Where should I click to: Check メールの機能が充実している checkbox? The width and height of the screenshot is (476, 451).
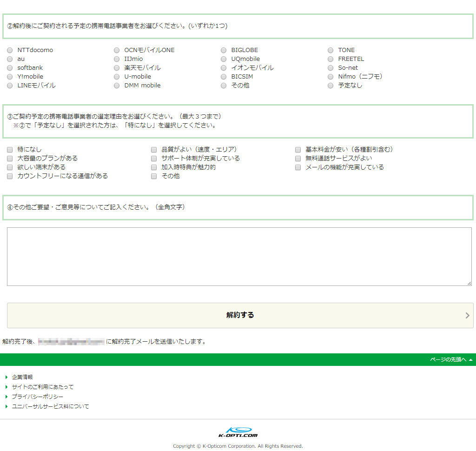tap(298, 167)
